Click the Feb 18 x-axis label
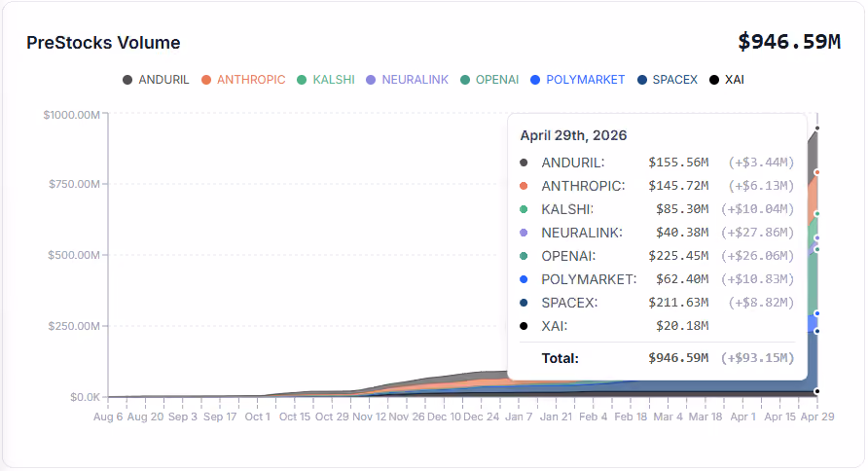 pyautogui.click(x=631, y=417)
